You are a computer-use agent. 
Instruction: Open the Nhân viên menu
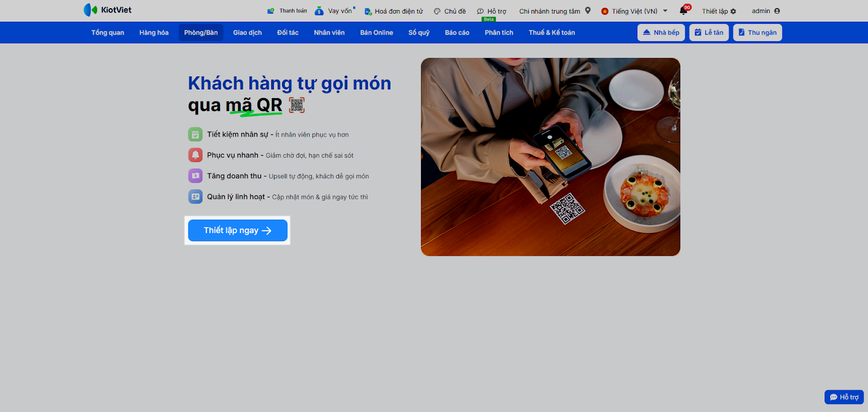(x=329, y=33)
